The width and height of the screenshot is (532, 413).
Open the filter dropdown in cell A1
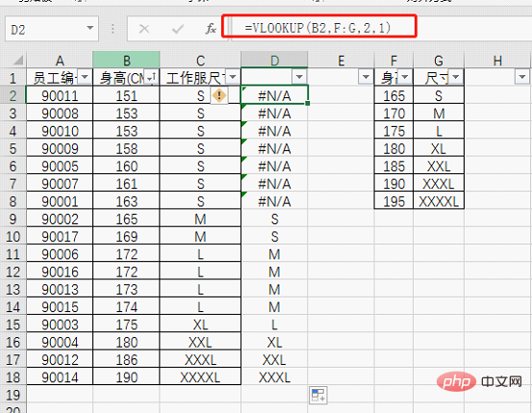[84, 77]
